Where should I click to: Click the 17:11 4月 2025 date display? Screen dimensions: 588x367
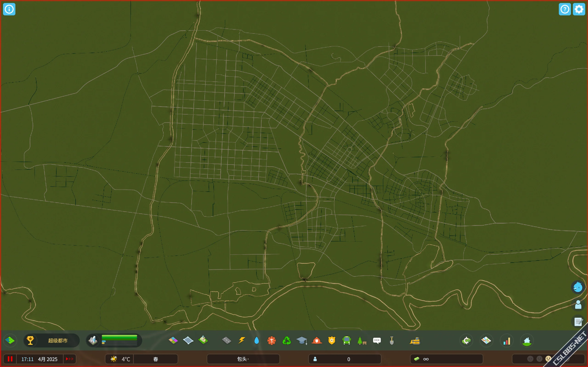click(x=40, y=359)
